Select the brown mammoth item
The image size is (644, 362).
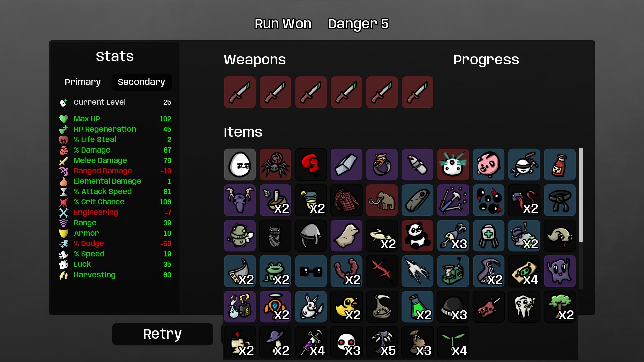pos(382,200)
